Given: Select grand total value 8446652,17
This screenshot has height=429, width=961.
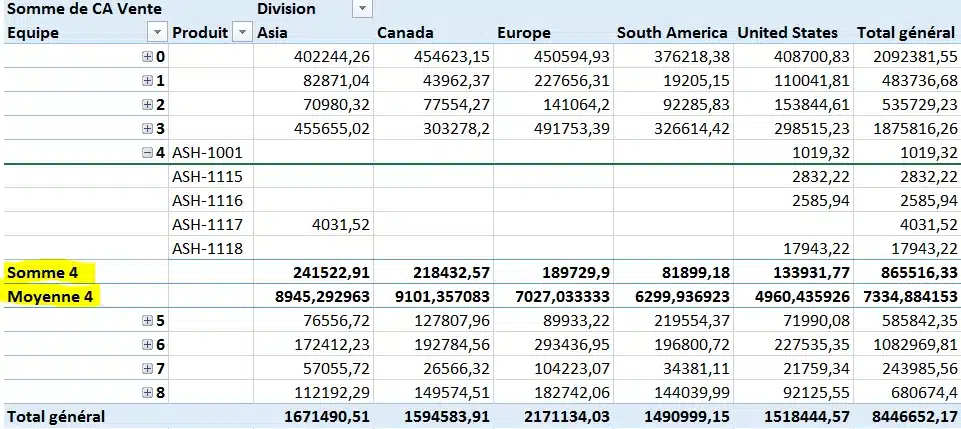Looking at the screenshot, I should [908, 417].
